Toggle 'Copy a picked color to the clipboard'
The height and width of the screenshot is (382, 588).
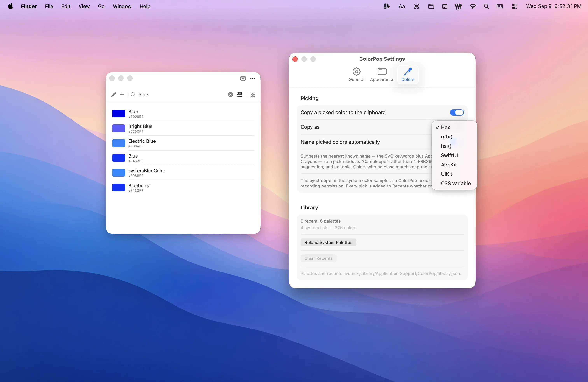[x=457, y=112]
